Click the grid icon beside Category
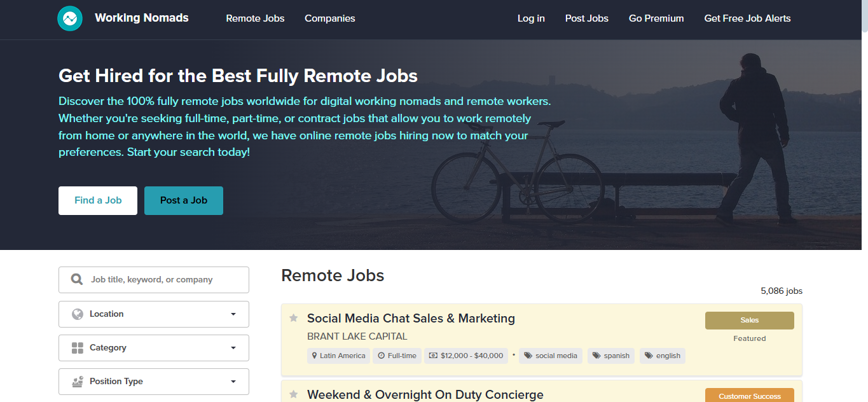 pyautogui.click(x=77, y=347)
